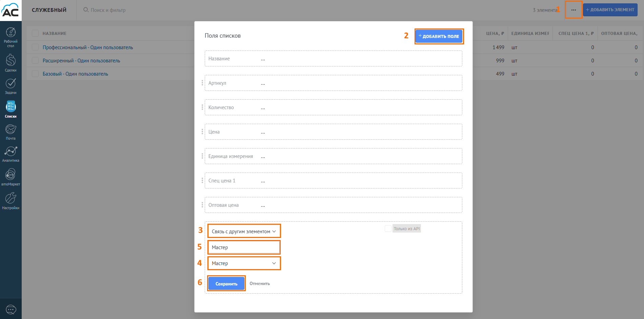Enable the Только из API checkbox
This screenshot has height=319, width=644.
[388, 229]
